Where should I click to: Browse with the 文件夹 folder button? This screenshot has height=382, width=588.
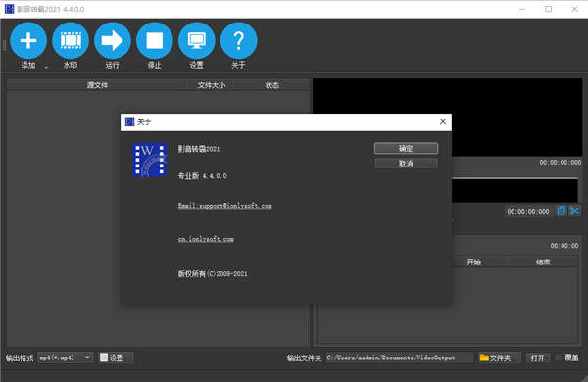point(500,358)
